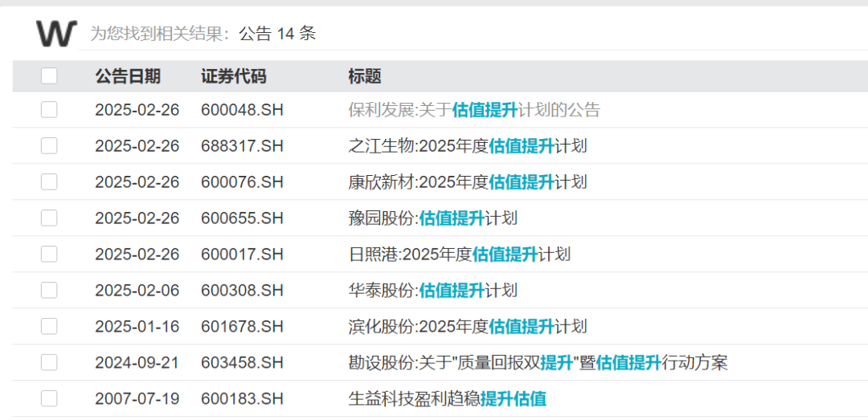The height and width of the screenshot is (420, 868).
Task: Click date 2025-01-16 in 滨化股份 row
Action: click(137, 327)
